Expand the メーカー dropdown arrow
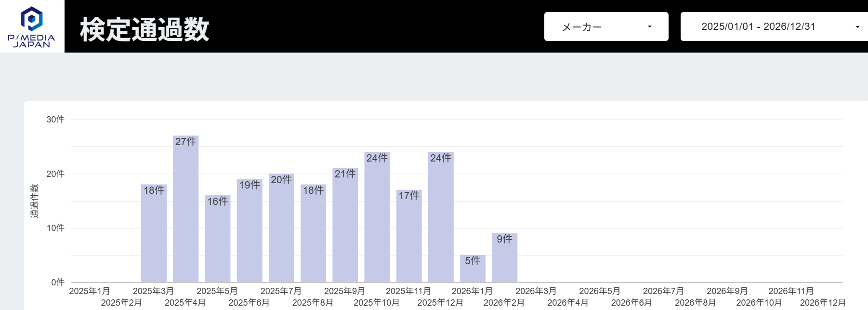 click(x=649, y=27)
